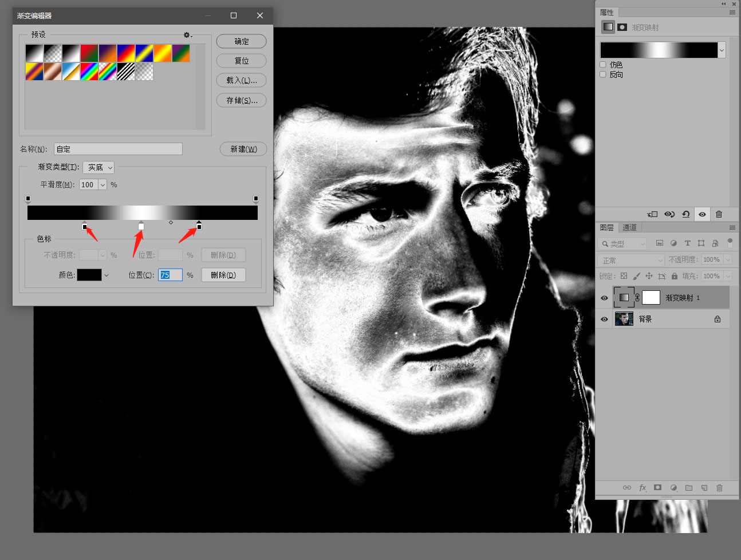This screenshot has width=741, height=560.
Task: Link layers icon at Layers panel bottom
Action: pyautogui.click(x=627, y=488)
